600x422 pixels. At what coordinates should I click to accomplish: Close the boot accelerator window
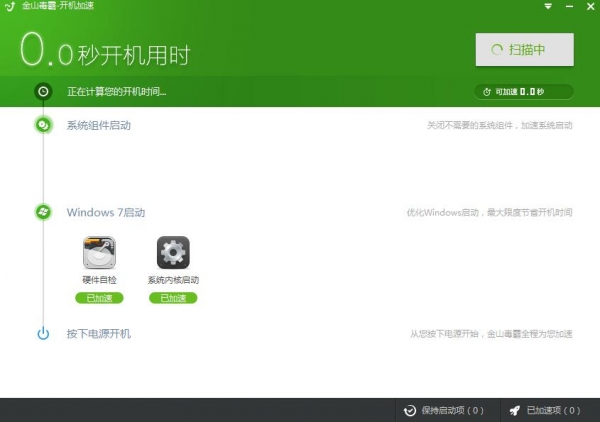point(590,7)
